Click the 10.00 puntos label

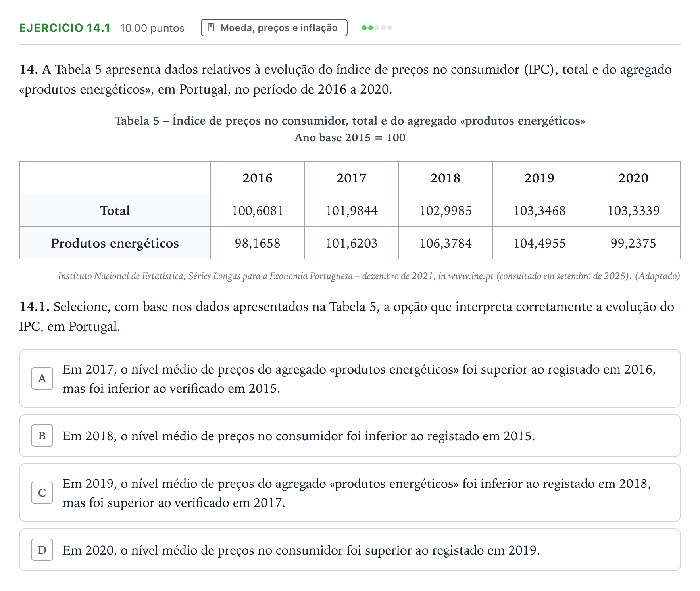pos(152,28)
